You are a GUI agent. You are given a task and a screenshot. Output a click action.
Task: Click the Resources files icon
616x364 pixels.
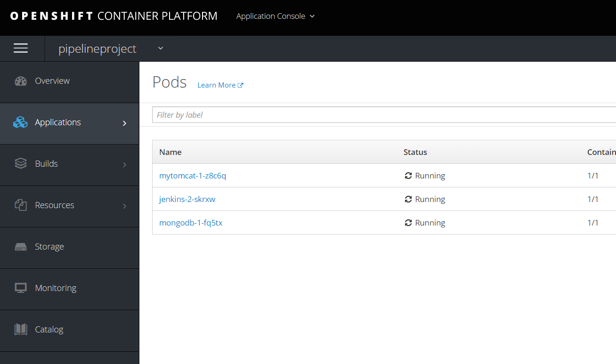pyautogui.click(x=21, y=205)
